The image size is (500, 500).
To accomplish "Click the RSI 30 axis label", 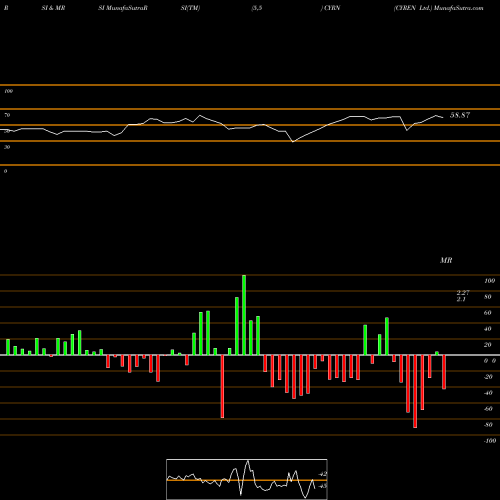I will tap(7, 147).
